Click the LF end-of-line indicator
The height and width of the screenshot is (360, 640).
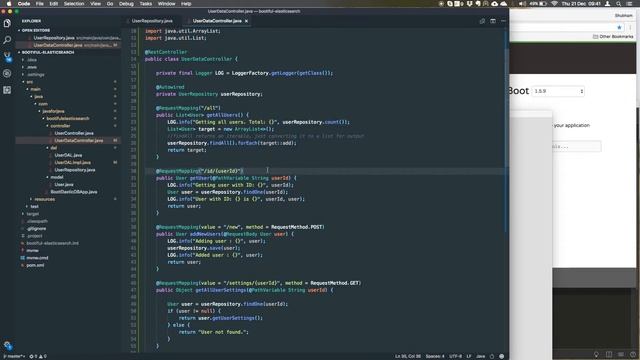tap(469, 356)
